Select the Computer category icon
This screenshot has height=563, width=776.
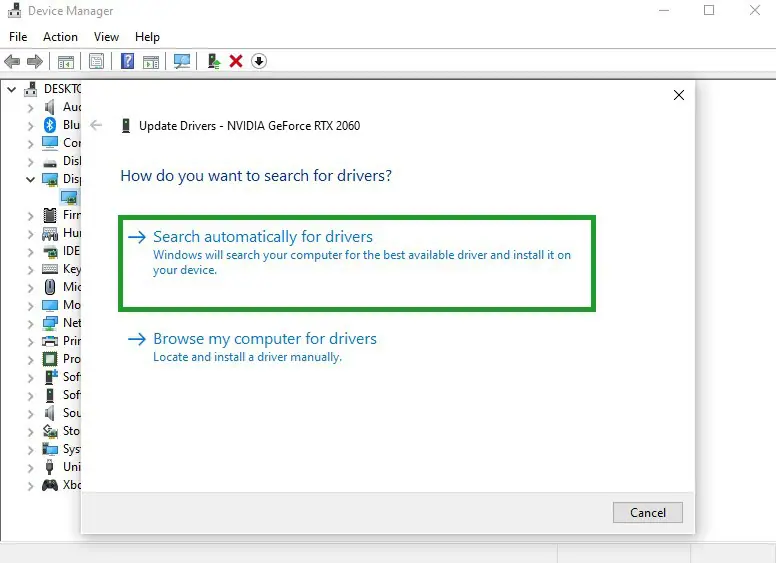pyautogui.click(x=50, y=142)
